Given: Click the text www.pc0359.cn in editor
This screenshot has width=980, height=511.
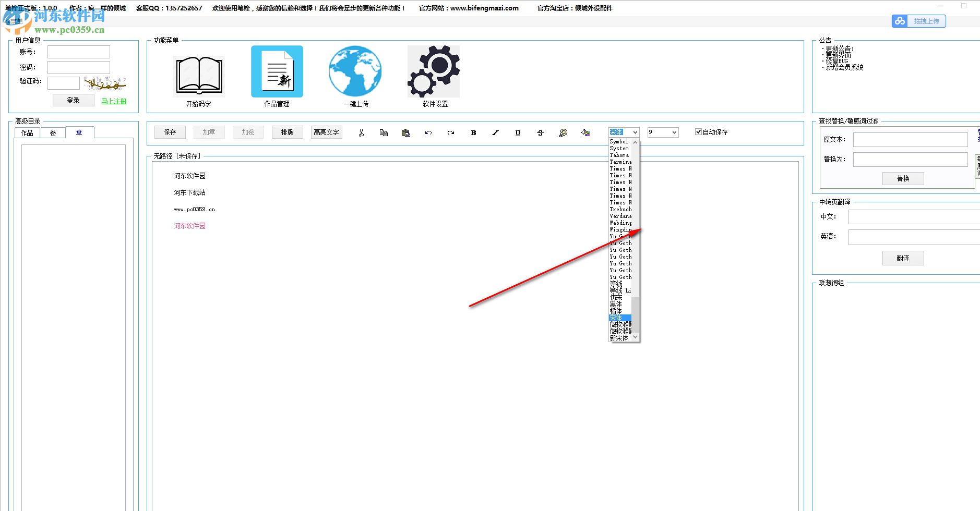Looking at the screenshot, I should click(195, 210).
